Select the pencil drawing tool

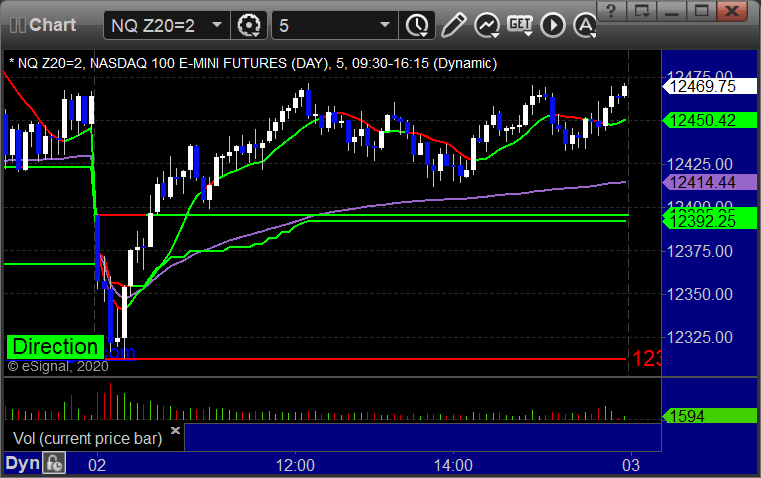coord(453,25)
